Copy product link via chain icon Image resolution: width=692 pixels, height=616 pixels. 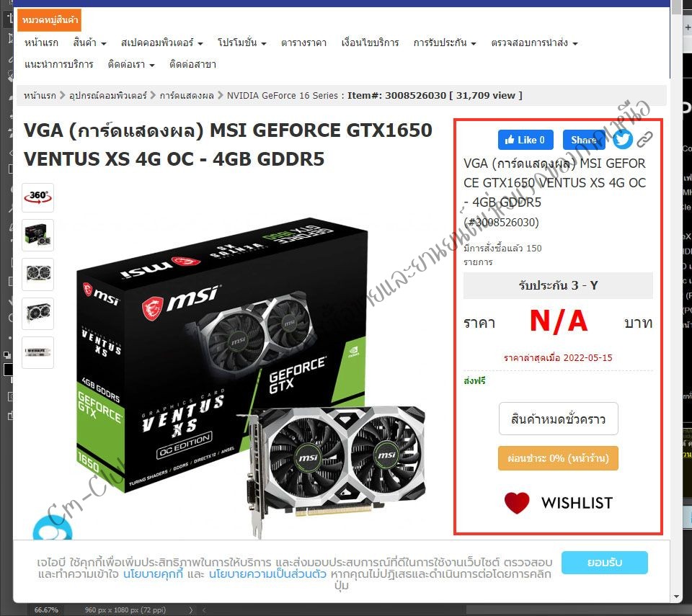[644, 140]
